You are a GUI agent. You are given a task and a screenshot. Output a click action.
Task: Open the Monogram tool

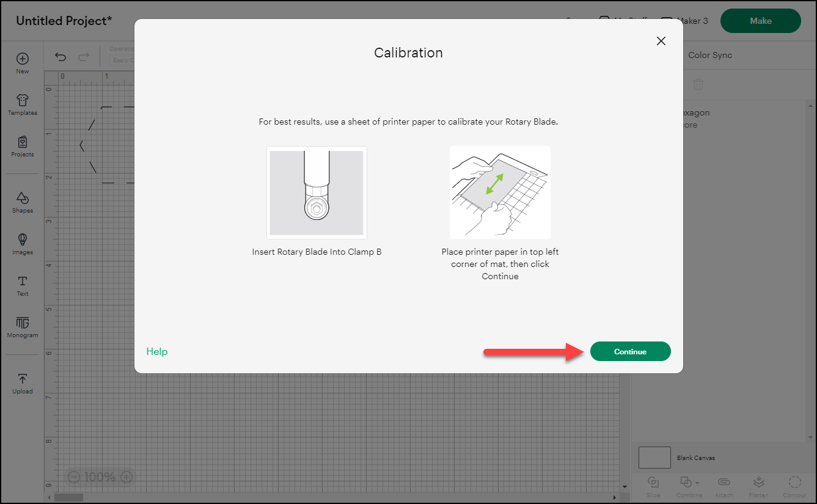pos(22,327)
